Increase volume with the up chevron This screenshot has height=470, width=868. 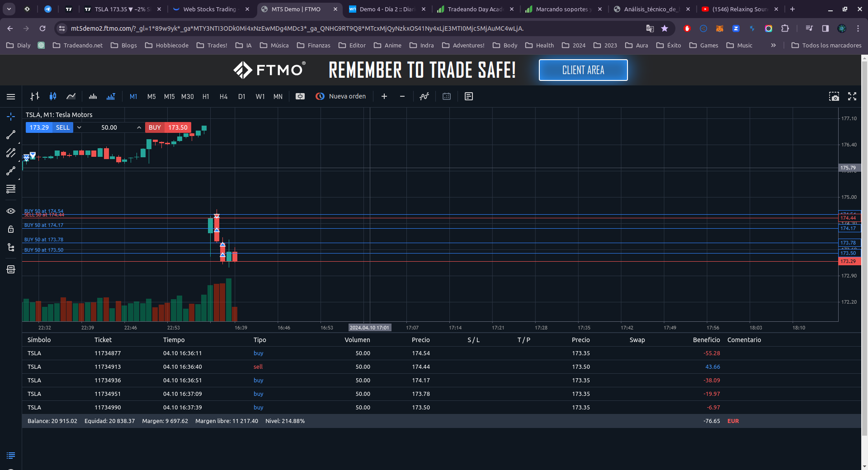139,127
